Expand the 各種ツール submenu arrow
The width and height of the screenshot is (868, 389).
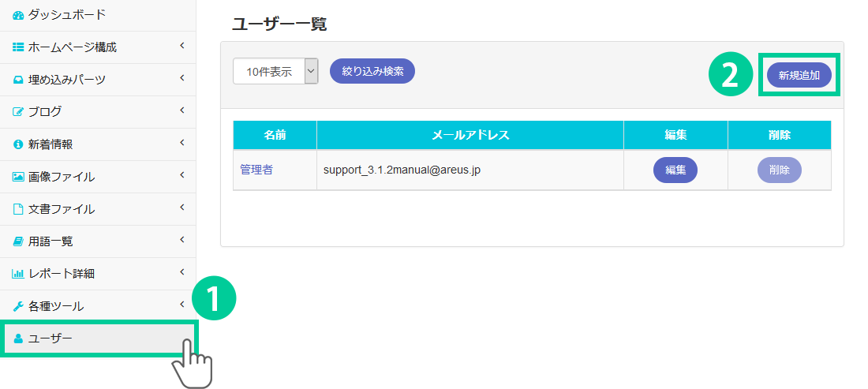pos(181,305)
